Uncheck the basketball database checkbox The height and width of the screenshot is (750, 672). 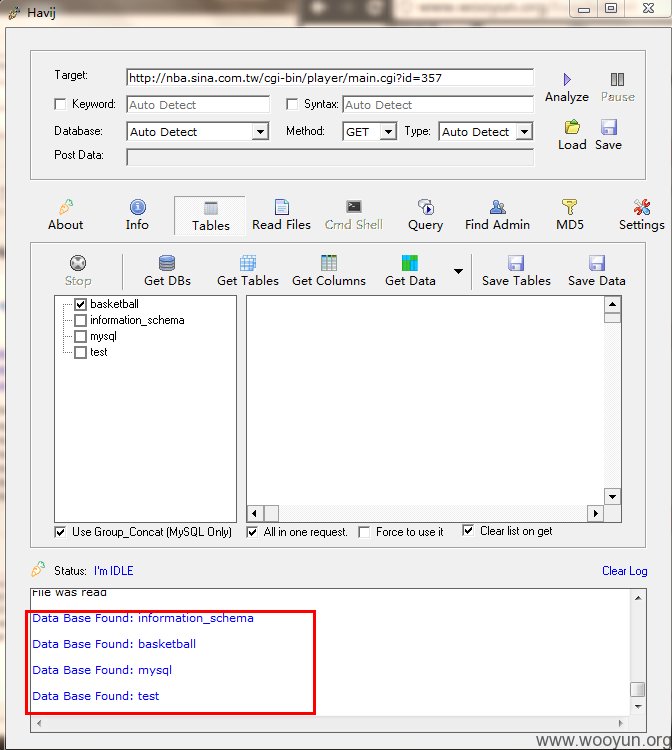[x=80, y=304]
